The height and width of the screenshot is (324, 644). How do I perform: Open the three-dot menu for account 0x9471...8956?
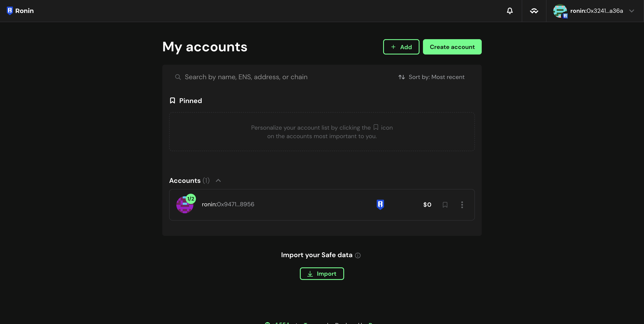462,205
